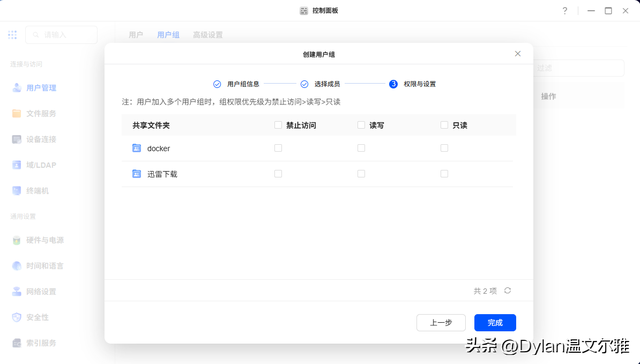Enable 只读 for docker
640x364 pixels.
(x=444, y=148)
